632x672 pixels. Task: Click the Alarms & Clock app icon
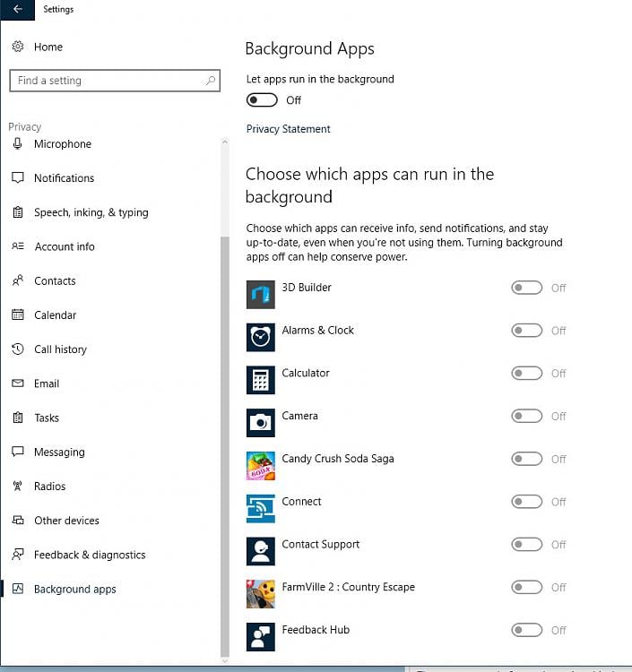click(260, 337)
